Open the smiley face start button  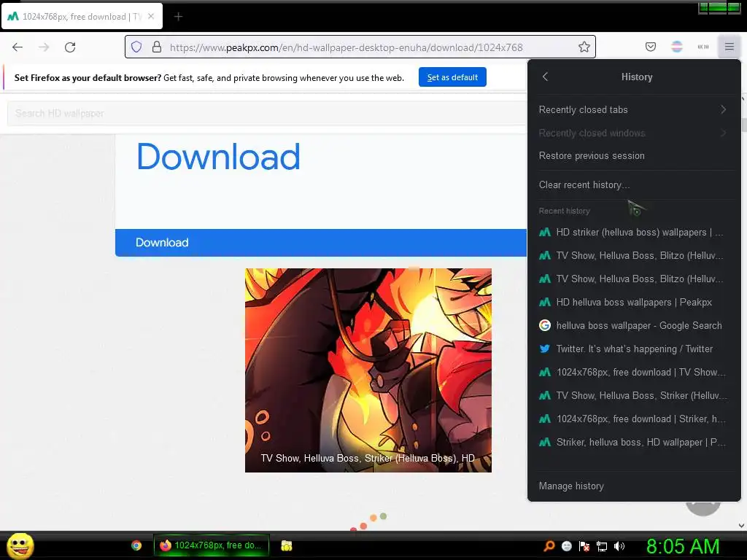[20, 545]
